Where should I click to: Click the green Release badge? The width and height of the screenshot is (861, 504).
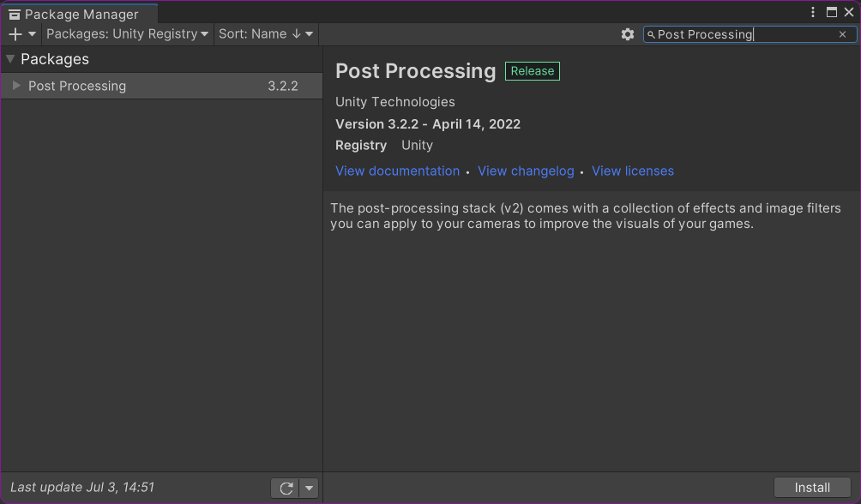point(532,71)
